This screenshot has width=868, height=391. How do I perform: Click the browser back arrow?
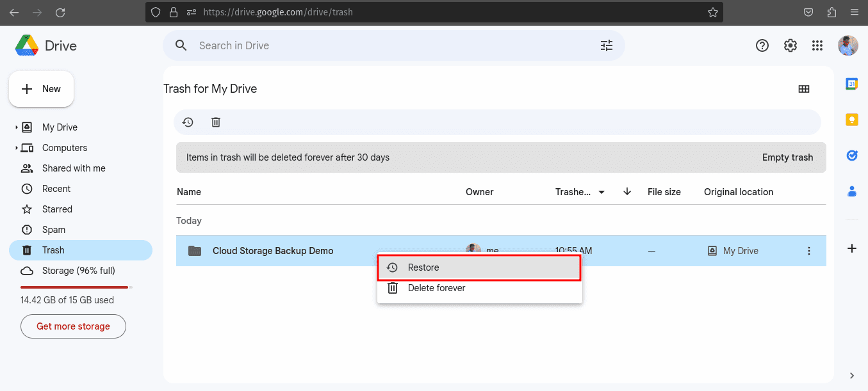(14, 12)
